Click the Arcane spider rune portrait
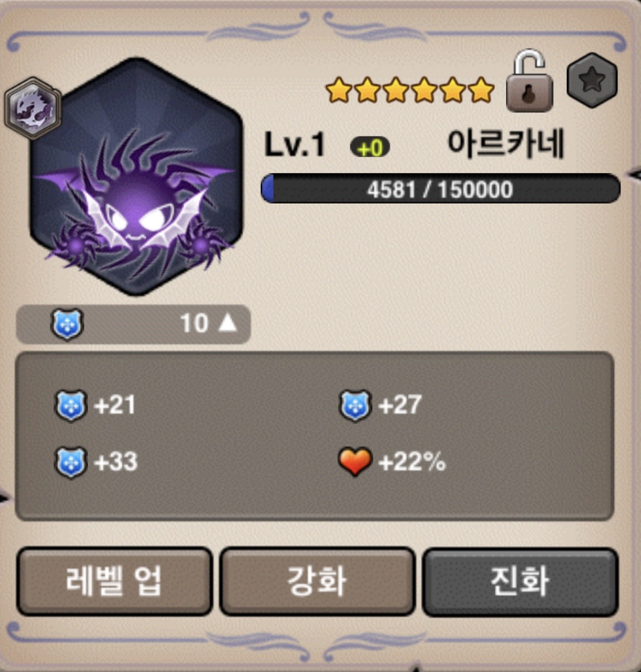Viewport: 641px width, 672px height. click(136, 176)
